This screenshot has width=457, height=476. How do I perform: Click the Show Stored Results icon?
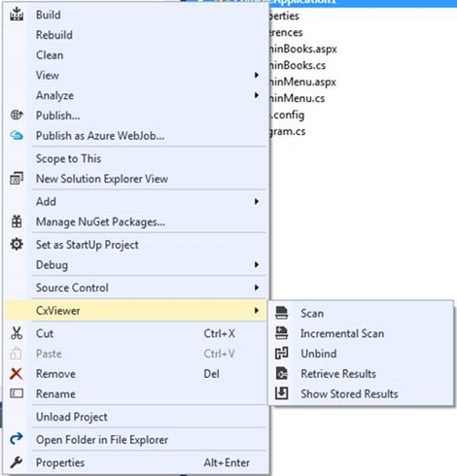tap(281, 393)
